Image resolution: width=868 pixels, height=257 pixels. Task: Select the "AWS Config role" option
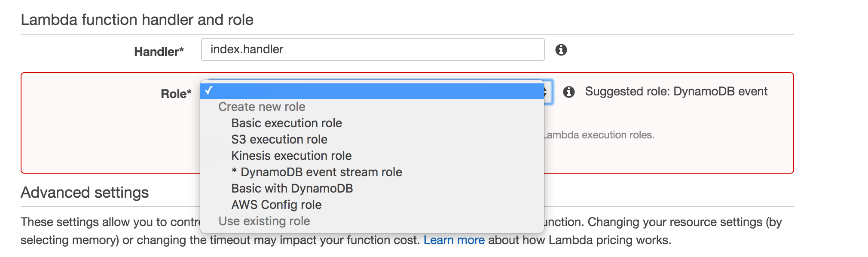pos(276,205)
